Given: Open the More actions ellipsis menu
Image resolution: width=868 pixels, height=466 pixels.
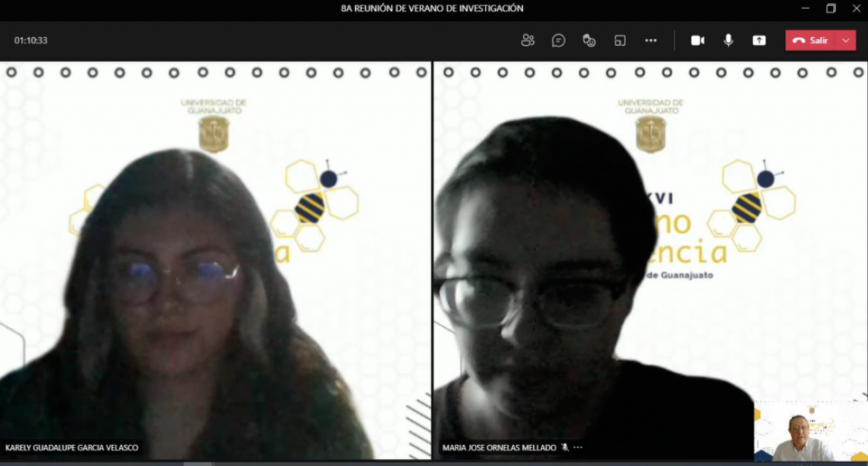Looking at the screenshot, I should [651, 40].
